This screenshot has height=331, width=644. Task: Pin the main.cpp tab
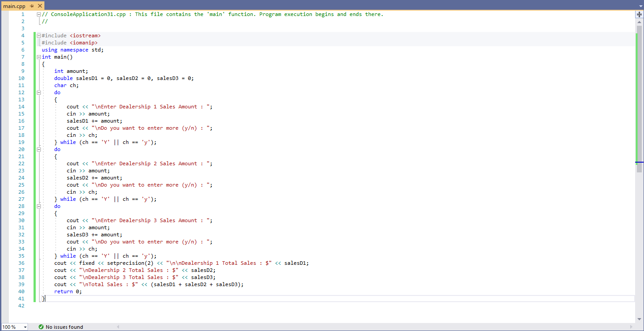pyautogui.click(x=32, y=6)
